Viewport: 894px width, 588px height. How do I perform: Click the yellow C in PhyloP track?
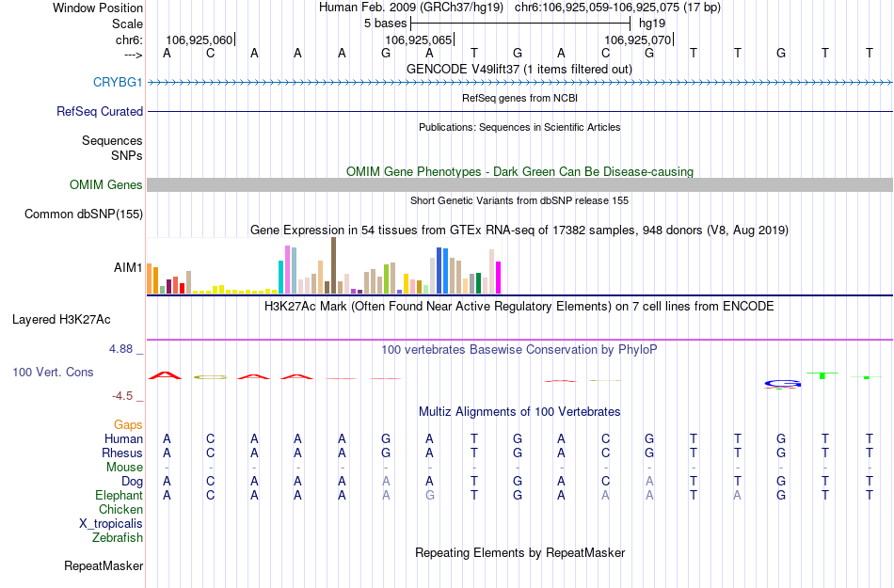211,377
